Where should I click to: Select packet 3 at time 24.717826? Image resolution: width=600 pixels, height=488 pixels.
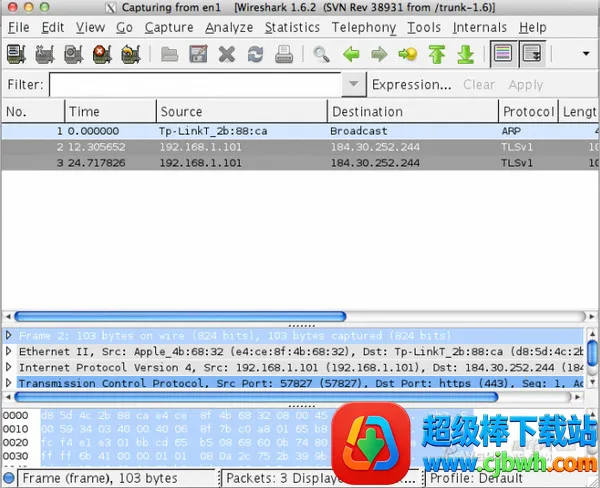pos(300,163)
